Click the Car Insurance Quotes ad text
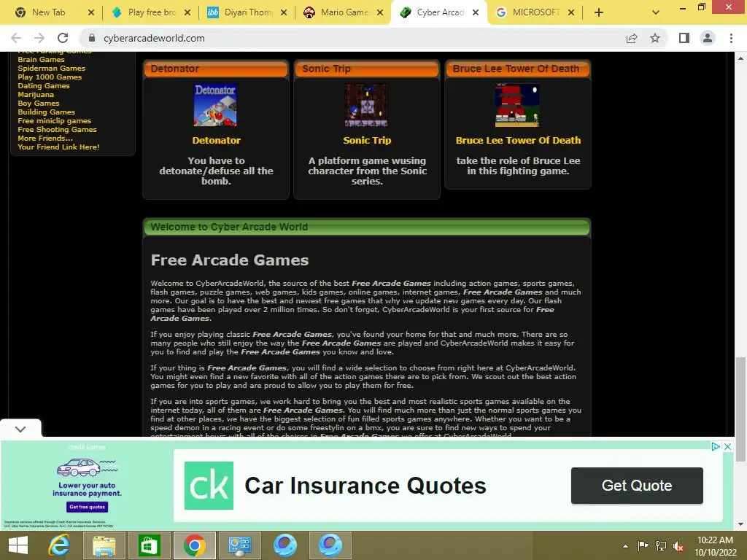This screenshot has height=560, width=747. [x=365, y=486]
